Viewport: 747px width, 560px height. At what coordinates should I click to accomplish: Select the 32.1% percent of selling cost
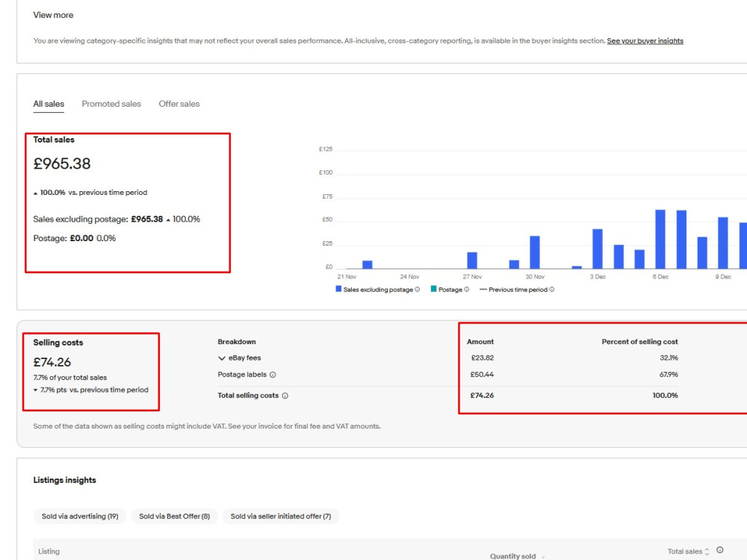coord(669,358)
